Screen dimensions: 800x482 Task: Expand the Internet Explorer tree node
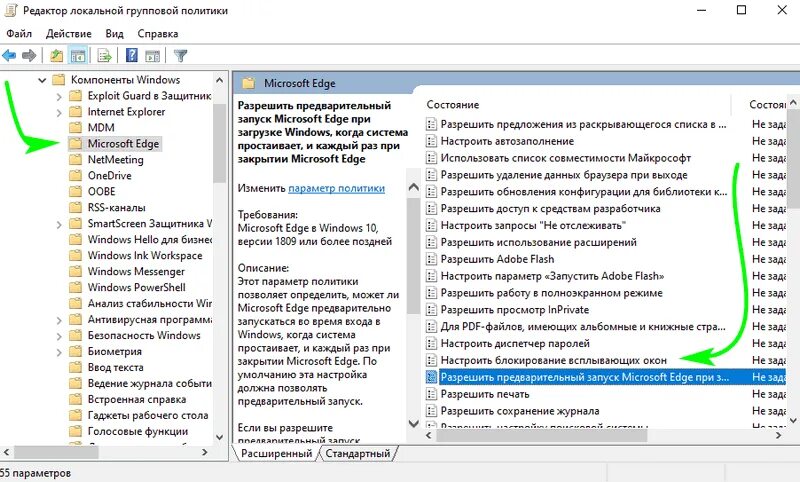[59, 112]
